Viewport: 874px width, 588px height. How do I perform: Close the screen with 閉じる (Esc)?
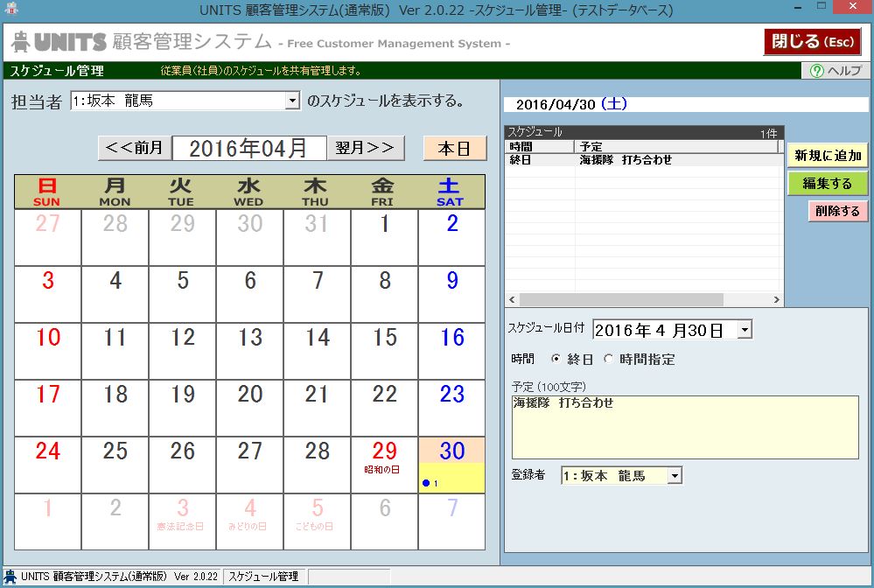pos(812,42)
